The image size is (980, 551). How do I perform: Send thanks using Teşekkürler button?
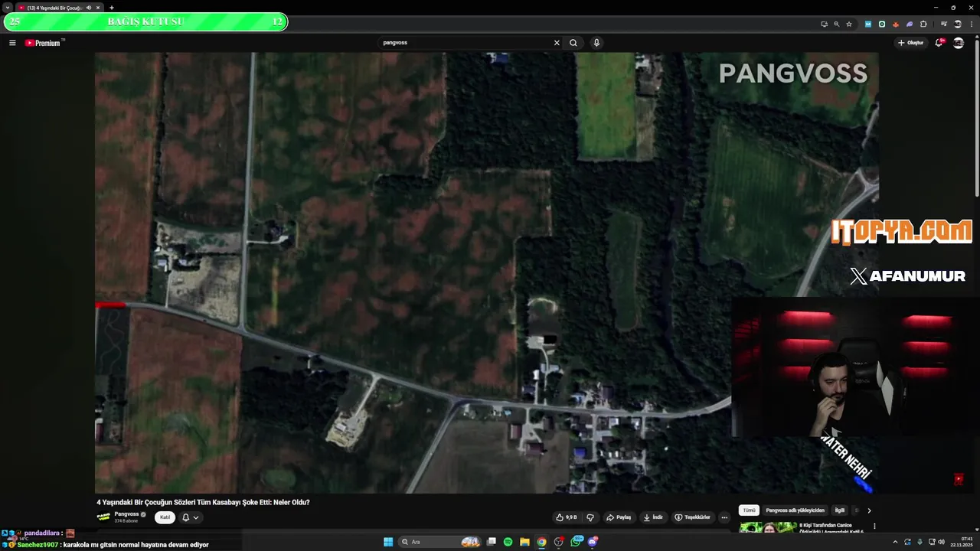pyautogui.click(x=693, y=517)
